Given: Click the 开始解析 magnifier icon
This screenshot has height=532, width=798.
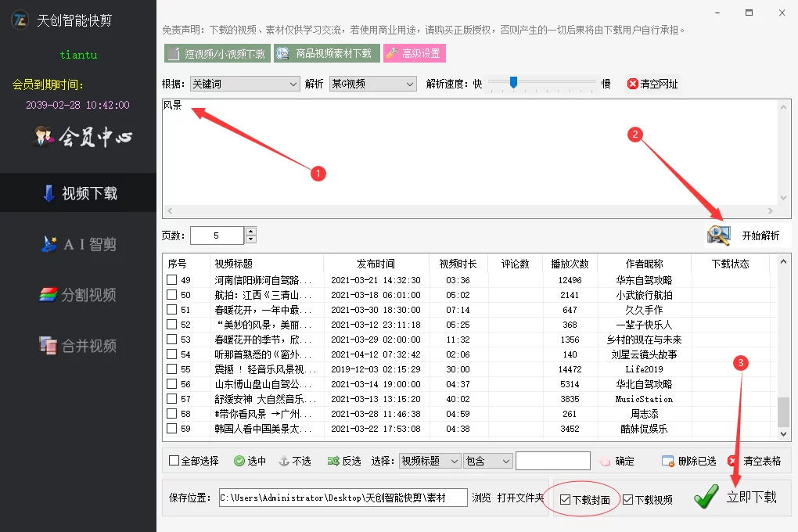Looking at the screenshot, I should [x=718, y=235].
